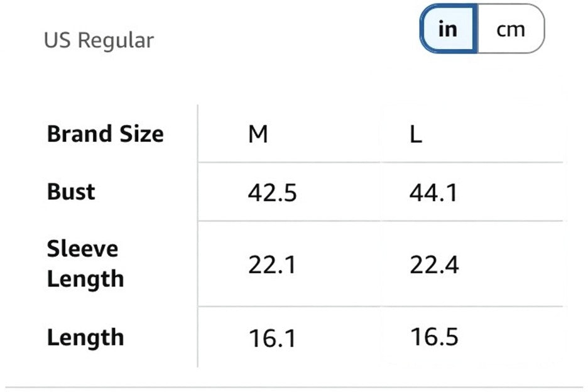The image size is (588, 392).
Task: Click bust value 44.1
Action: 433,193
